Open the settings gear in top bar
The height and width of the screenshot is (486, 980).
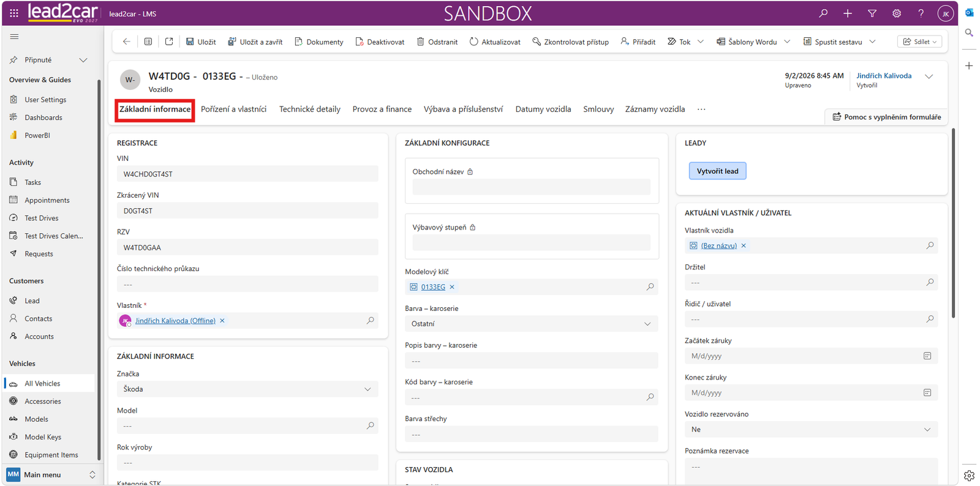(x=897, y=13)
